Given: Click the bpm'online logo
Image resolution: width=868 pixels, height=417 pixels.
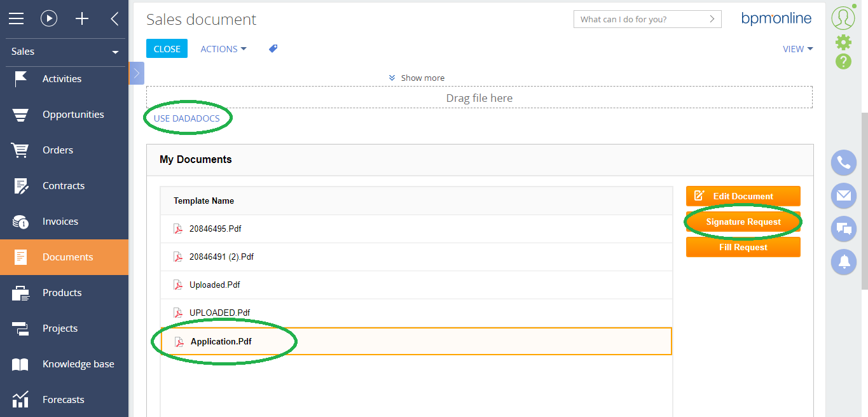Looking at the screenshot, I should 776,18.
